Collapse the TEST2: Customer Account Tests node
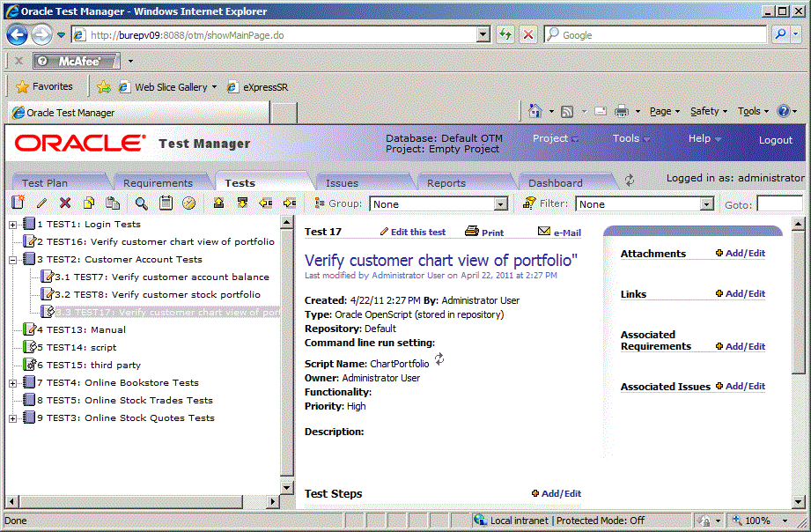811x532 pixels. [12, 260]
